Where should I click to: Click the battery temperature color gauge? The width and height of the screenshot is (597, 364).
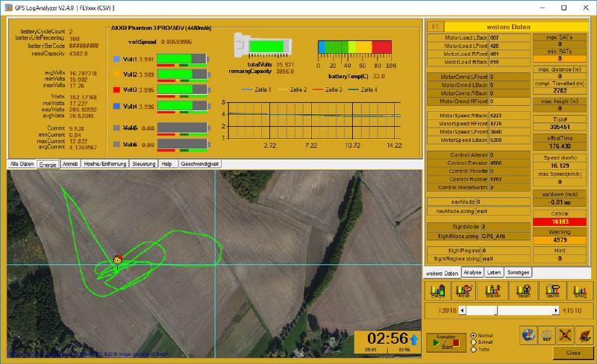[x=354, y=47]
